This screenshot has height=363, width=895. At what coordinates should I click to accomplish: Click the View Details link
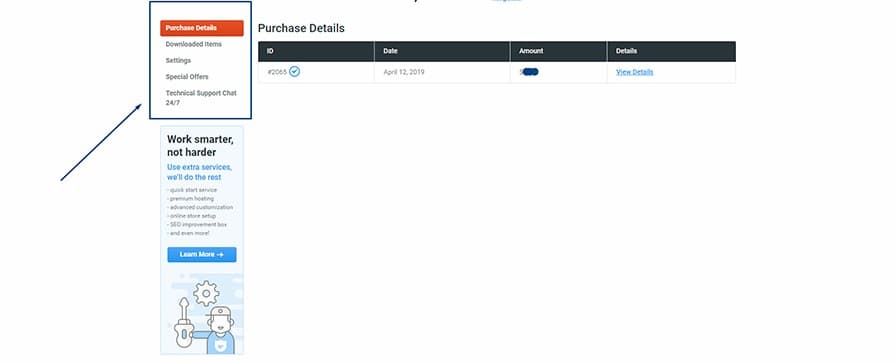click(635, 72)
